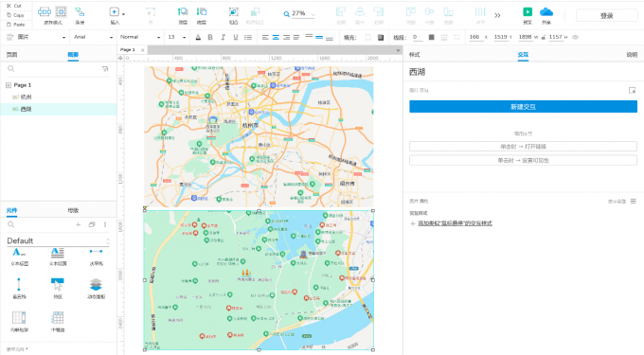Click the Group widgets icon
Viewport: 644px width, 355px height.
233,12
